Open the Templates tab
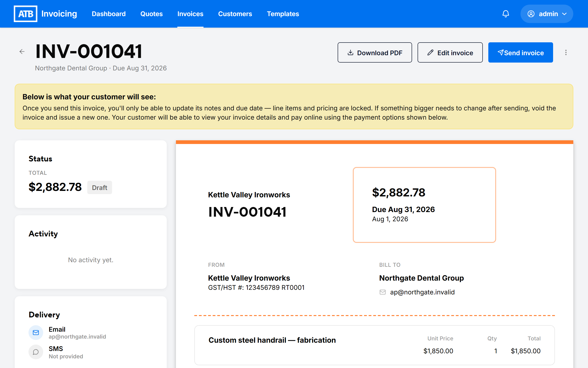588x368 pixels. coord(283,14)
